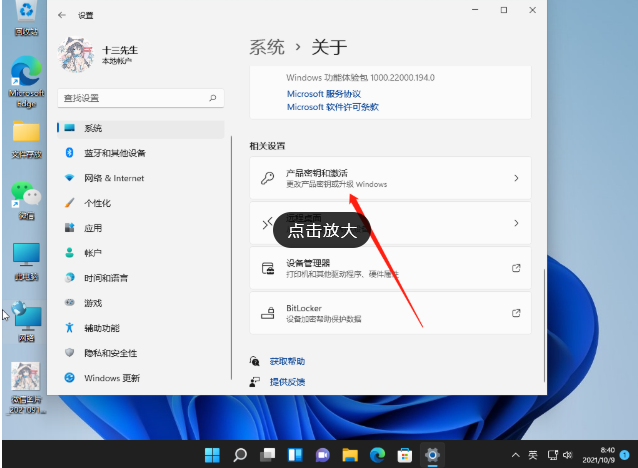Open Windows Start button on taskbar
Screen dimensions: 638x468
click(212, 455)
